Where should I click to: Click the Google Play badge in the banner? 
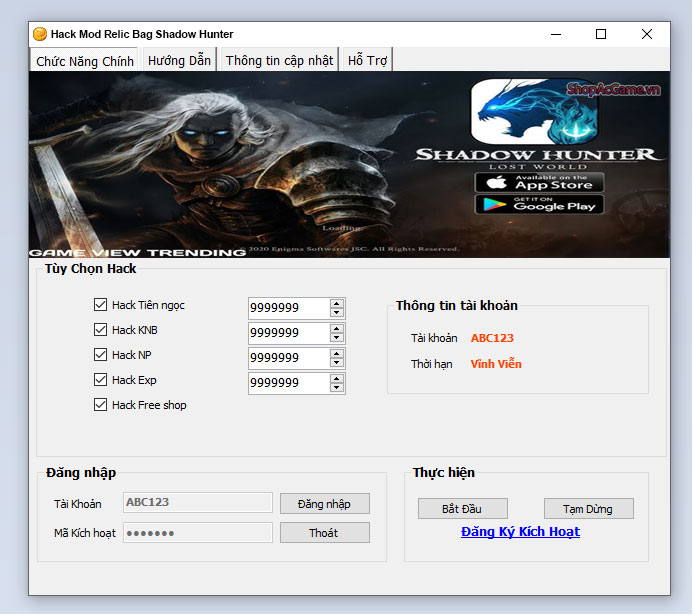tap(539, 204)
